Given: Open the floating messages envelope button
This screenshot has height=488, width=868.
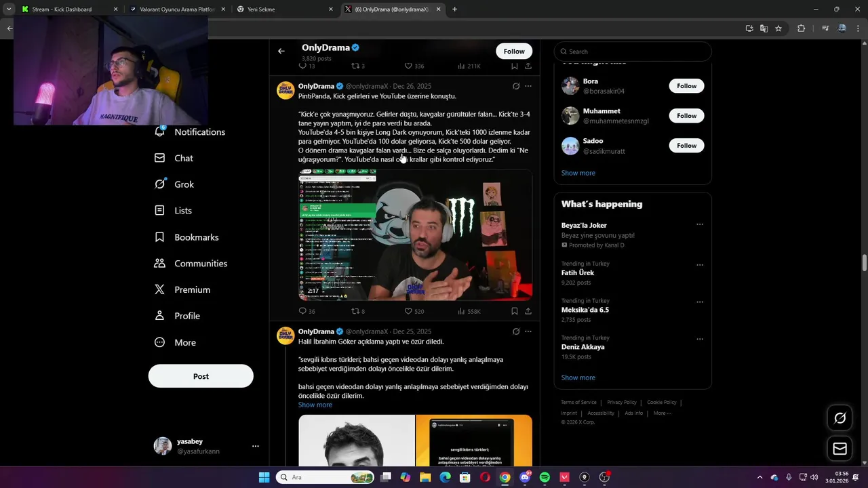Looking at the screenshot, I should pos(840,449).
